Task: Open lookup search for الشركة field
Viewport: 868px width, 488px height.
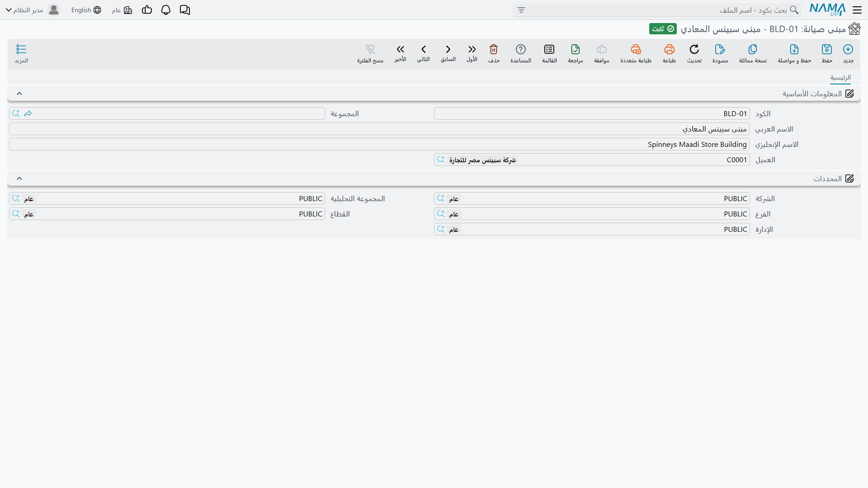Action: [x=441, y=198]
